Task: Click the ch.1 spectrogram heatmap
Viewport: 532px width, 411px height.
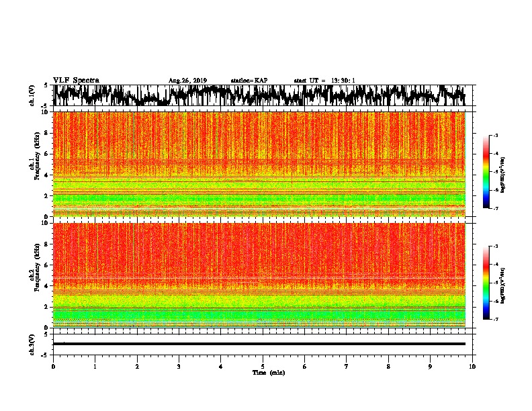Action: pyautogui.click(x=259, y=164)
